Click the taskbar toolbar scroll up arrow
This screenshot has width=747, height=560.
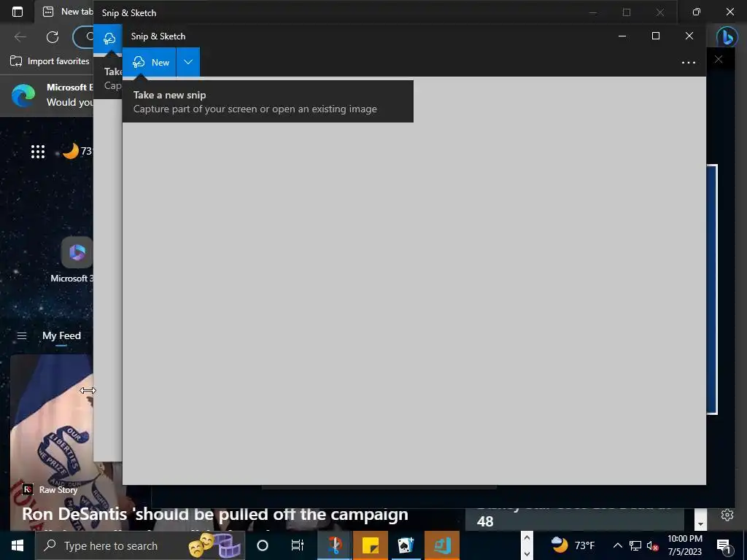click(527, 537)
